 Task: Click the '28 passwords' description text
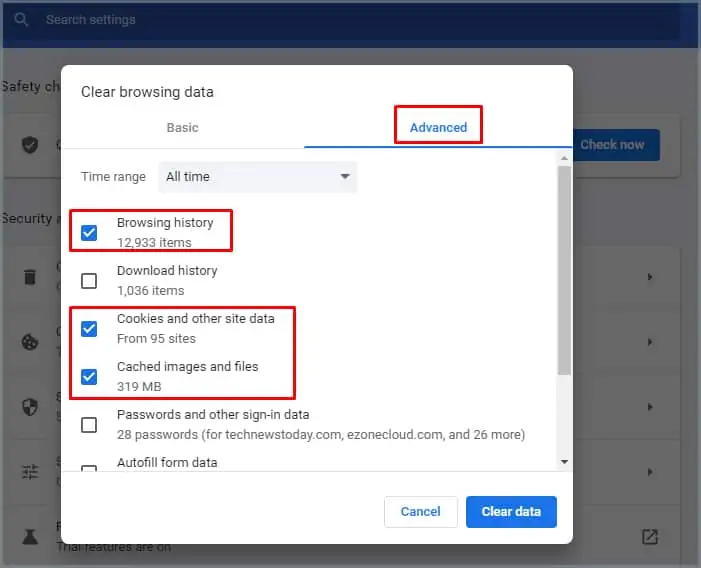[321, 434]
